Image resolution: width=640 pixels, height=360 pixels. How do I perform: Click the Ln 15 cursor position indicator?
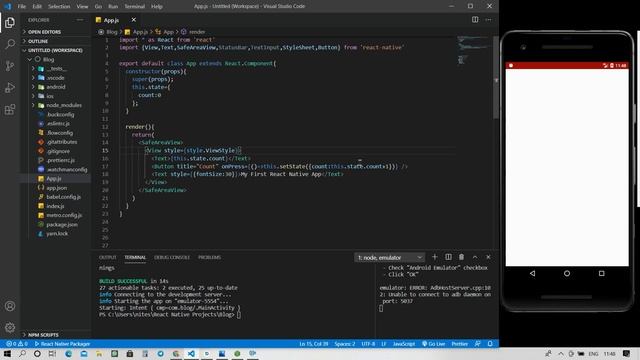click(313, 344)
